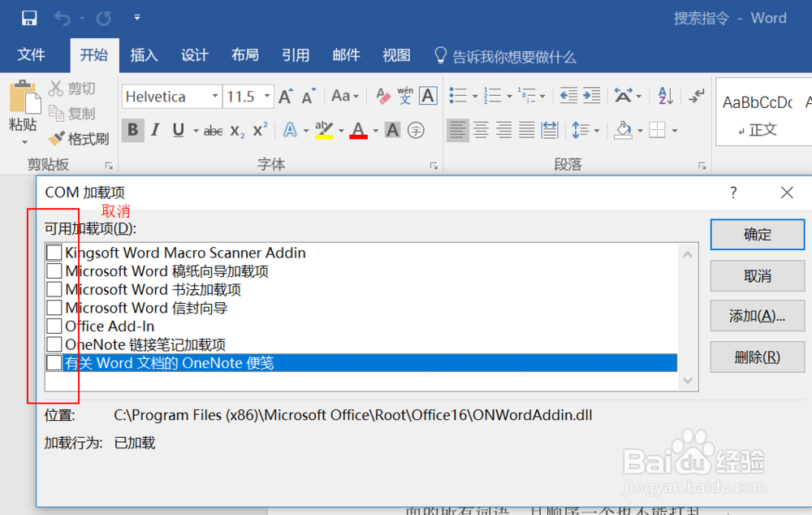Check Microsoft Word 信封向导 checkbox

pyautogui.click(x=54, y=308)
